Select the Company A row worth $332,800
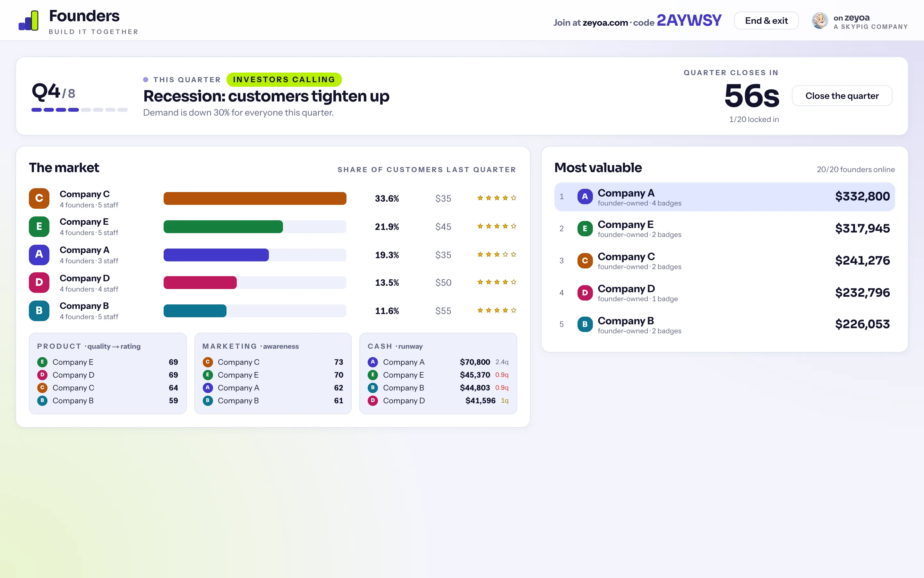The width and height of the screenshot is (924, 578). [724, 197]
